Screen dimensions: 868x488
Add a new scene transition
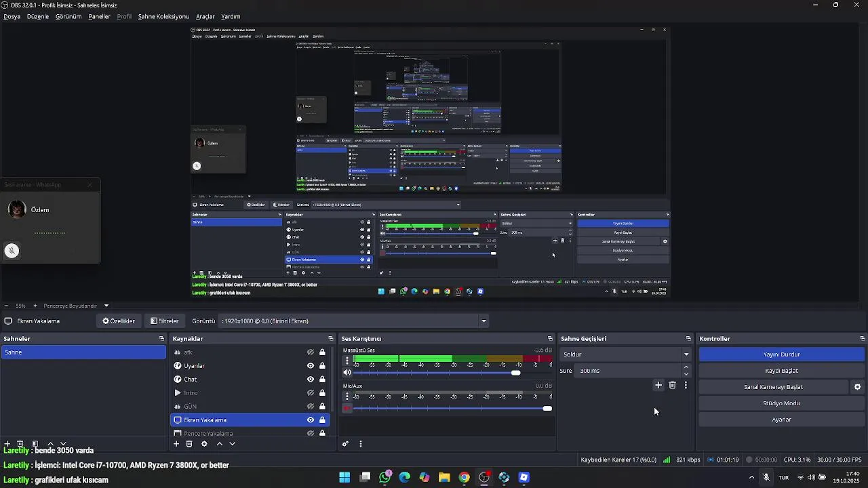tap(658, 385)
